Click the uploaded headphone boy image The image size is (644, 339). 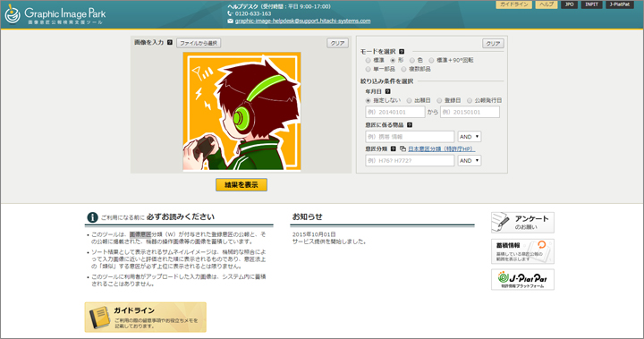(241, 111)
